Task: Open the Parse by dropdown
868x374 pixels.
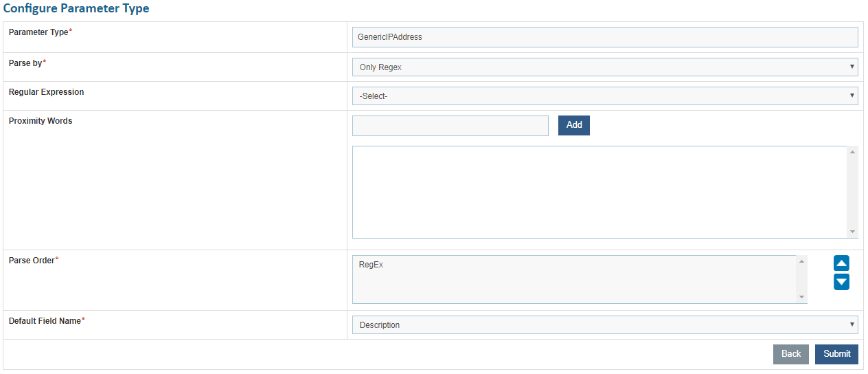Action: click(x=605, y=67)
